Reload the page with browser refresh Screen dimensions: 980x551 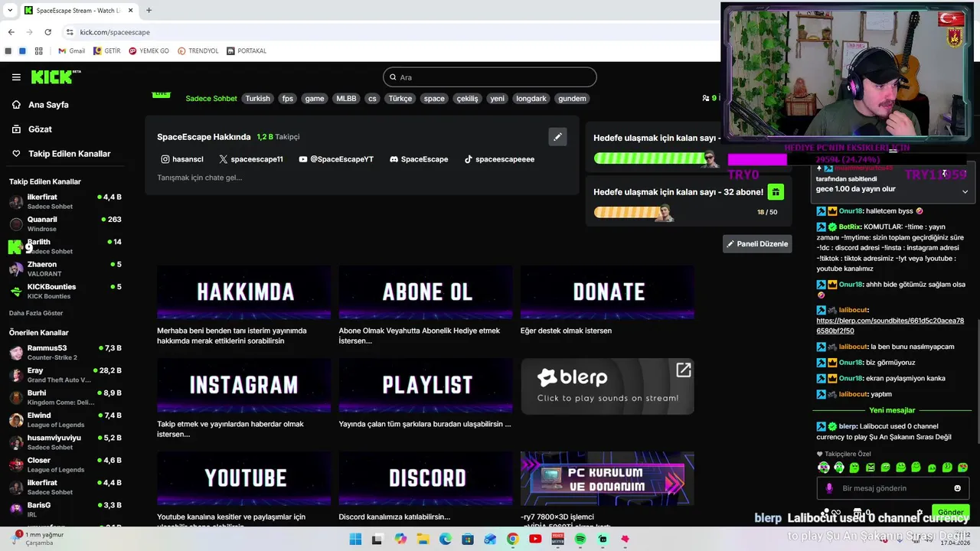[x=47, y=32]
